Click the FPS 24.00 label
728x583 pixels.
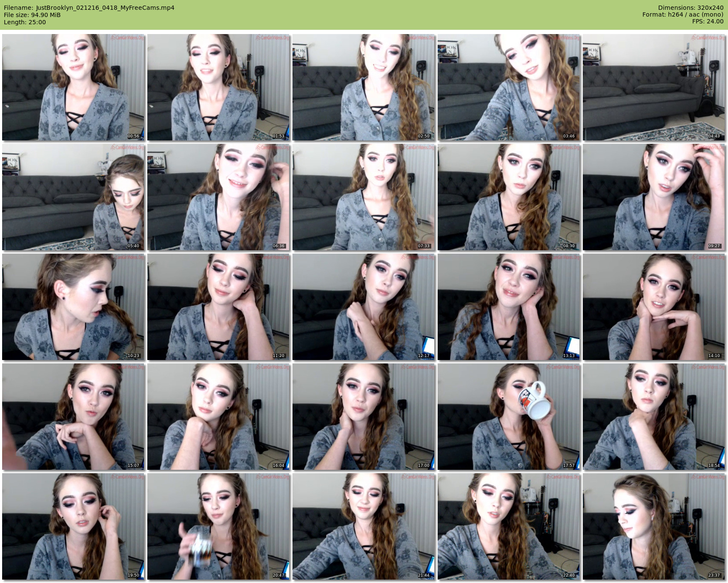[x=708, y=21]
